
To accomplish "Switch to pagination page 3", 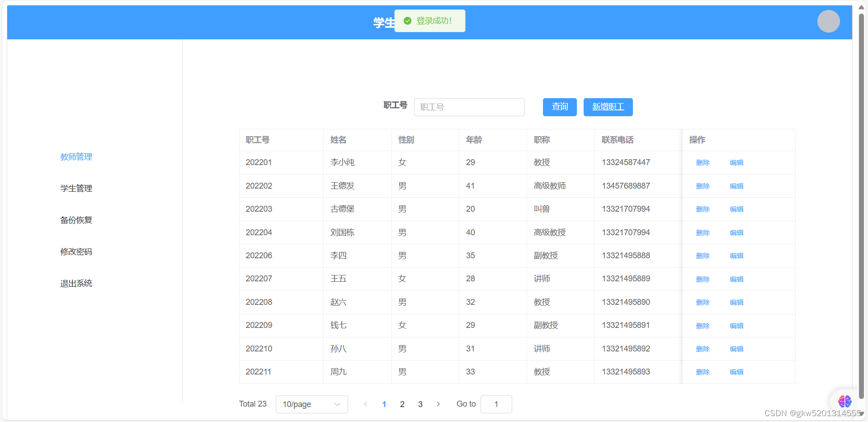I will pyautogui.click(x=420, y=404).
